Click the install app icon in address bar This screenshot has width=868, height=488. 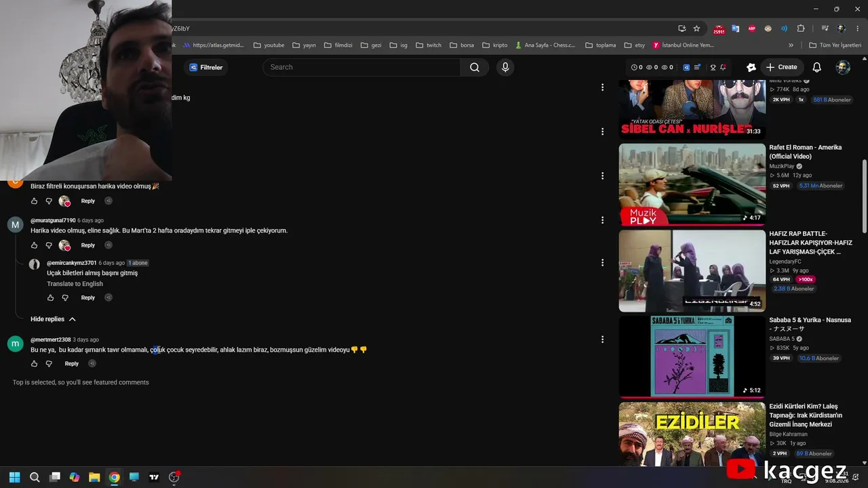point(682,28)
